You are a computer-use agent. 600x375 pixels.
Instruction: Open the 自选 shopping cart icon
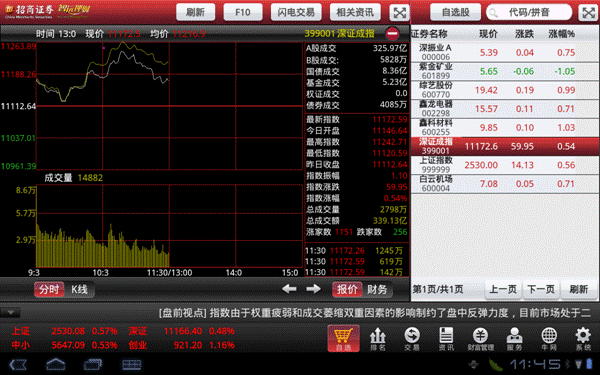point(343,338)
